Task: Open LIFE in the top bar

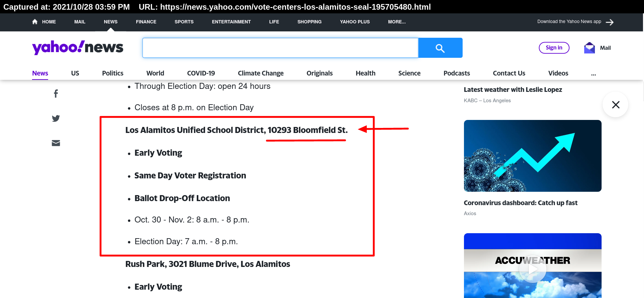Action: pyautogui.click(x=274, y=22)
